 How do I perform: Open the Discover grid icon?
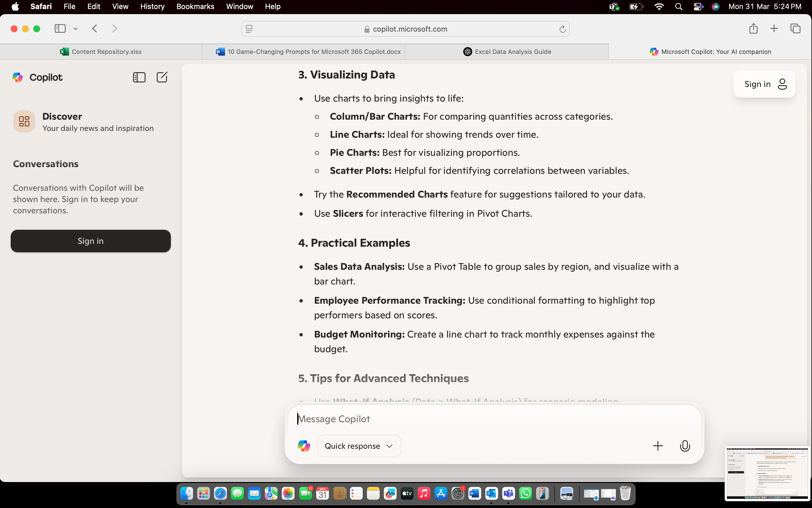pyautogui.click(x=24, y=121)
